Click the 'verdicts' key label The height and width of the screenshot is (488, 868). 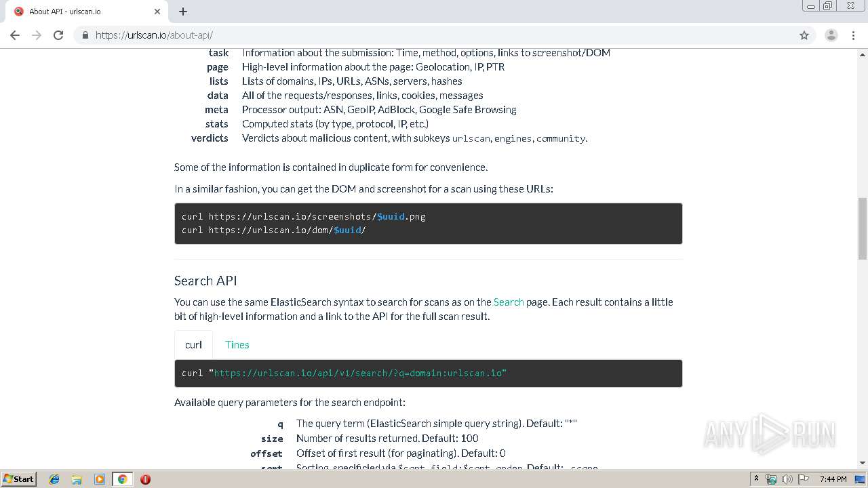click(210, 138)
